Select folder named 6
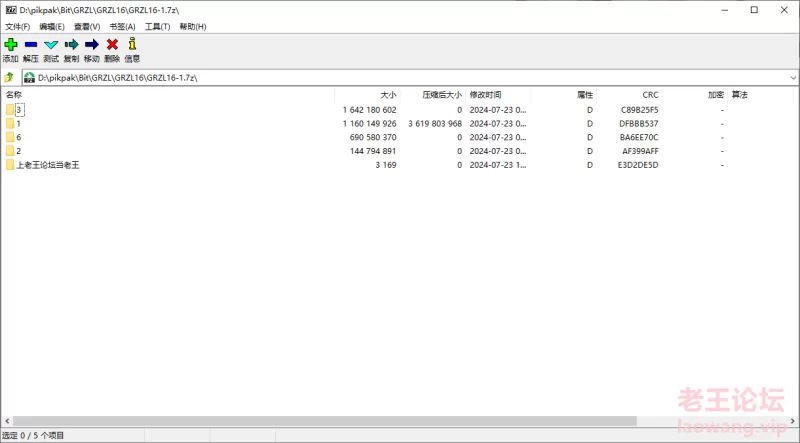 point(18,137)
